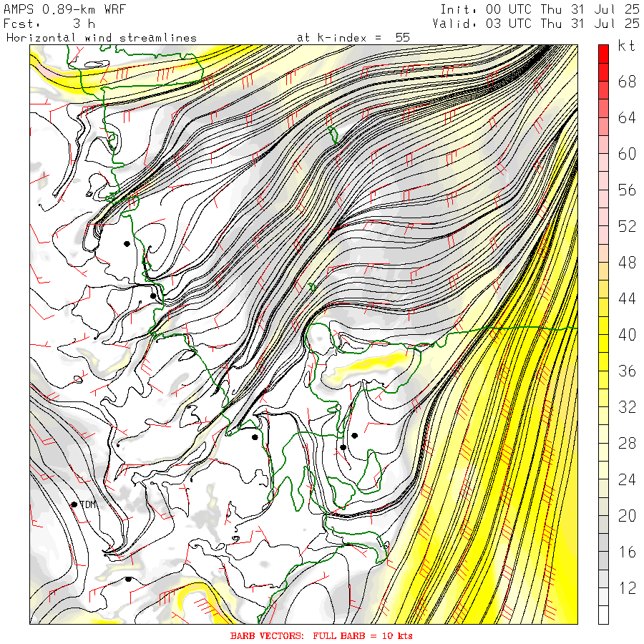Click the "Horizontal wind streamlines" label
This screenshot has width=644, height=644.
pyautogui.click(x=102, y=38)
